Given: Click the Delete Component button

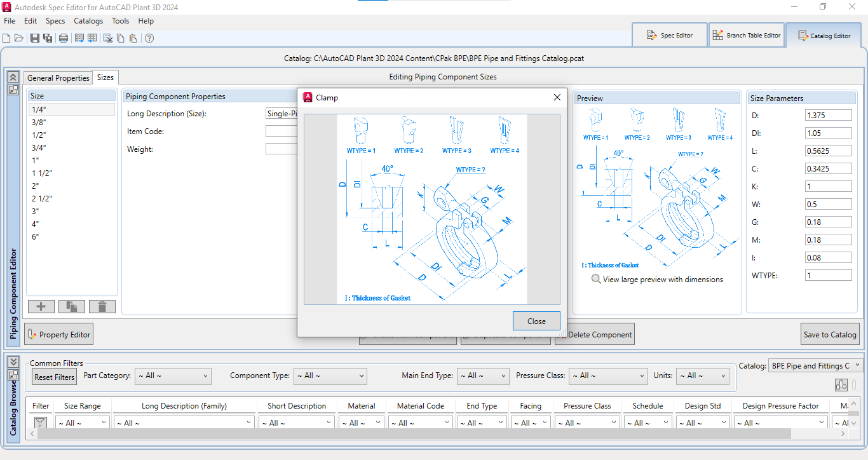Looking at the screenshot, I should tap(595, 334).
